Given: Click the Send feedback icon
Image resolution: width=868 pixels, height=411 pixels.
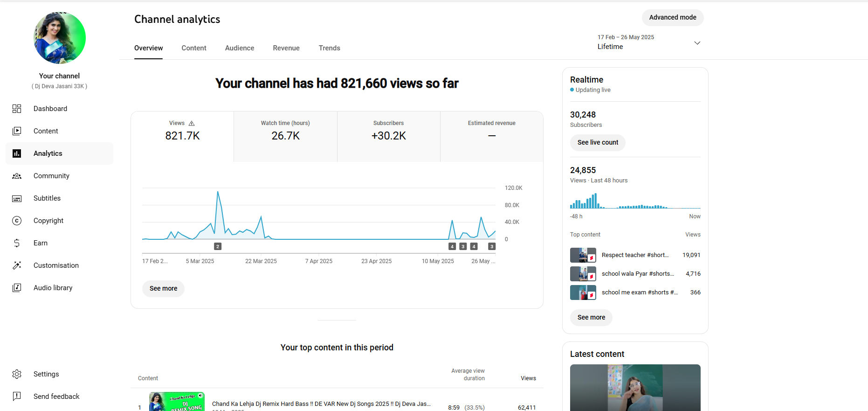Looking at the screenshot, I should [x=17, y=397].
